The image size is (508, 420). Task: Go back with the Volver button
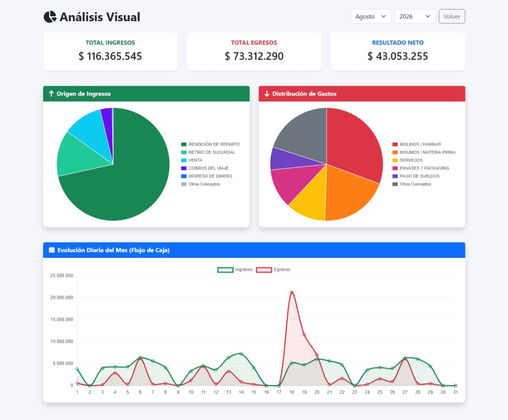(x=452, y=16)
